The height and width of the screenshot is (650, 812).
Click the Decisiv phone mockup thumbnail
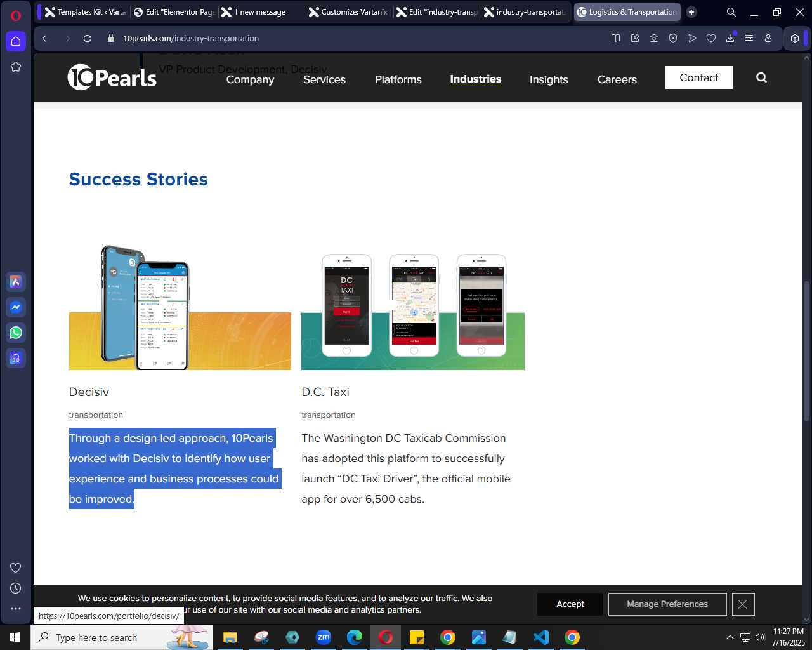180,307
